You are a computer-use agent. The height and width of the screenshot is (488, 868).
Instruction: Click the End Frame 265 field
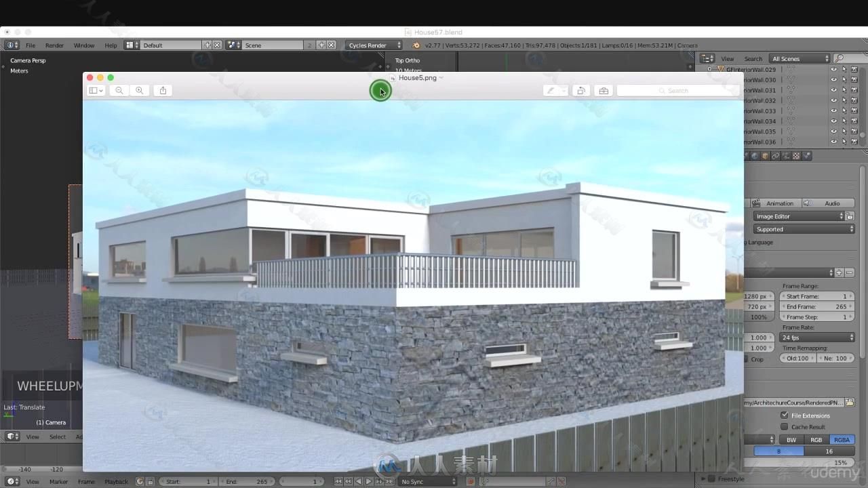[817, 306]
